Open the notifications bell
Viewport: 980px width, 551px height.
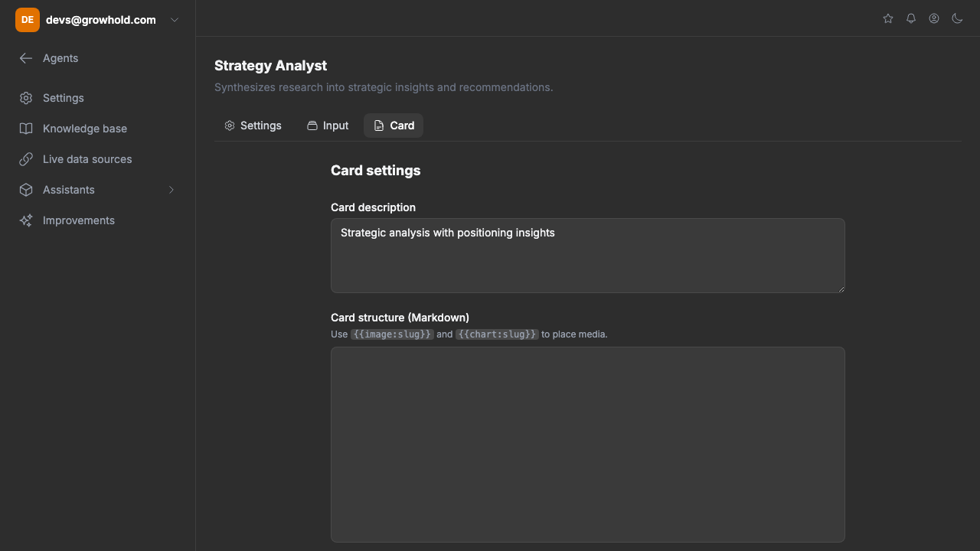pyautogui.click(x=911, y=18)
